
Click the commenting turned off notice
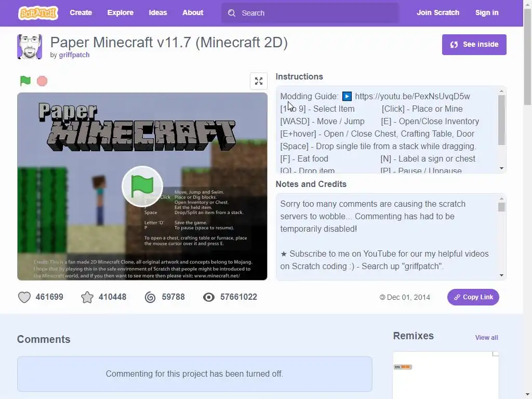click(x=194, y=374)
